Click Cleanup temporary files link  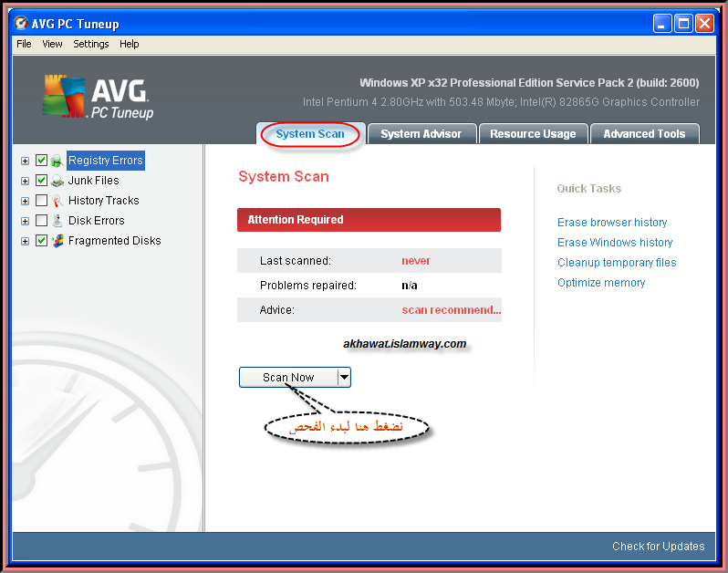coord(617,263)
